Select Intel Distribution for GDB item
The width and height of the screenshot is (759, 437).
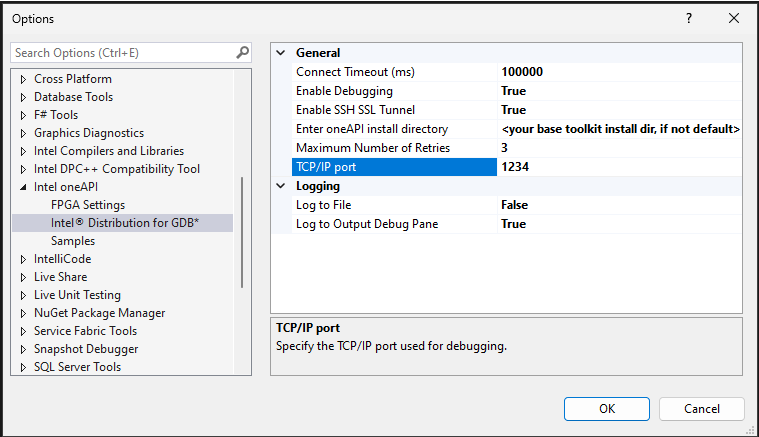(x=125, y=223)
